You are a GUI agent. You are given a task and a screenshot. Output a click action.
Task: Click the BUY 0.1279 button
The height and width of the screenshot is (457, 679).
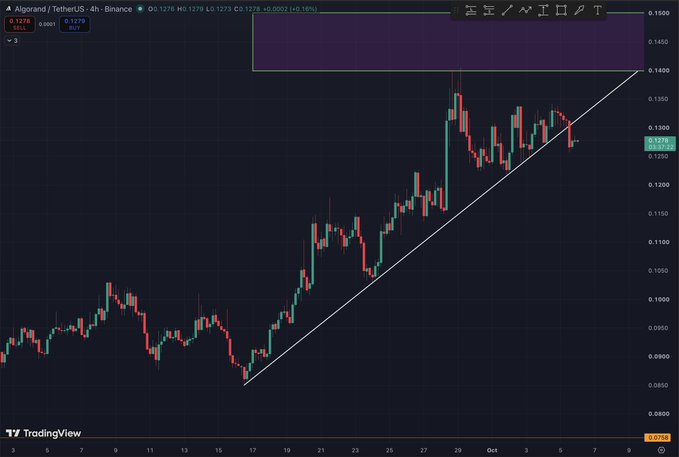click(74, 24)
